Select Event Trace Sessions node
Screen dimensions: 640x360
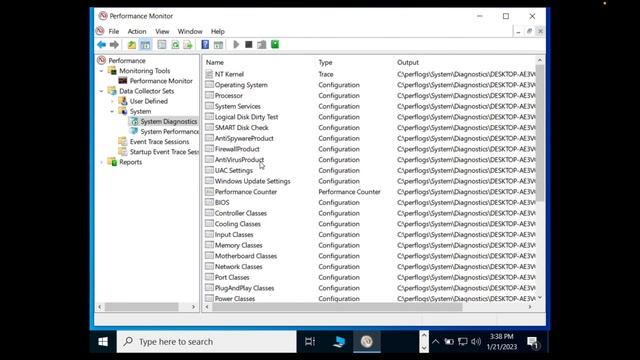tap(159, 142)
